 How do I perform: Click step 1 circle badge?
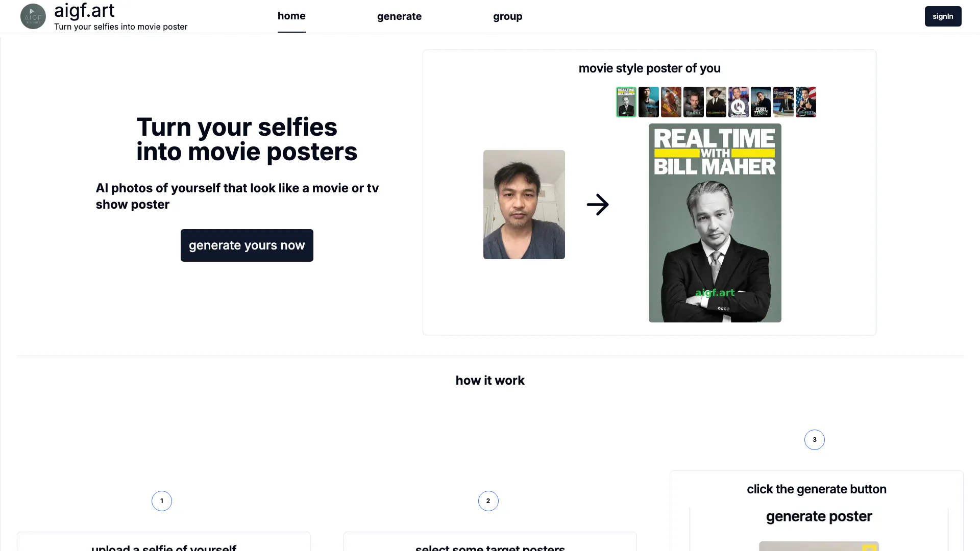click(x=162, y=501)
